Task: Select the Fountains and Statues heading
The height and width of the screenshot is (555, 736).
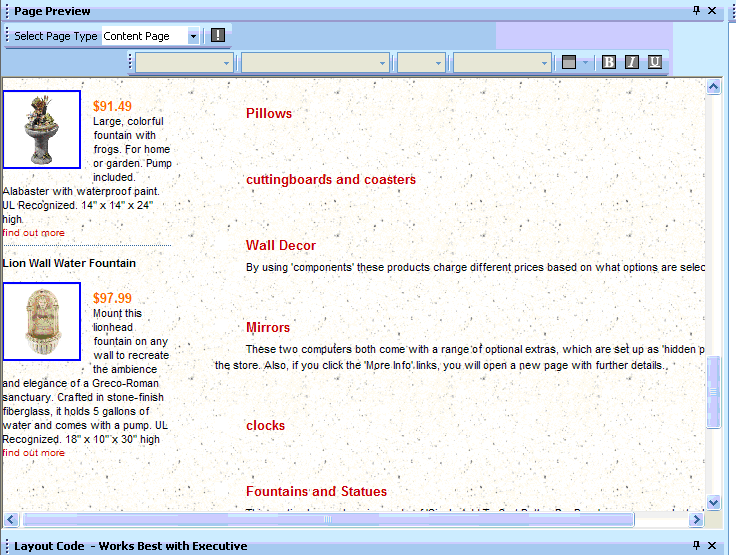Action: [x=316, y=491]
